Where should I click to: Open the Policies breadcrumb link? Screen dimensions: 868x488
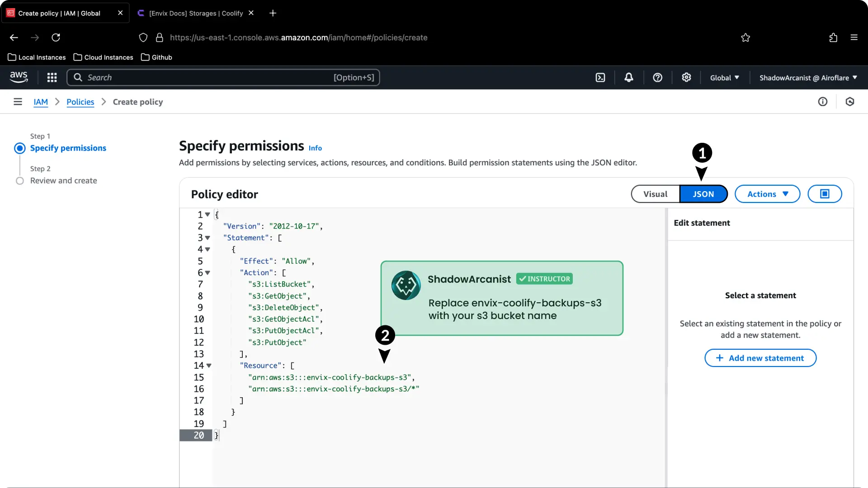pyautogui.click(x=80, y=102)
